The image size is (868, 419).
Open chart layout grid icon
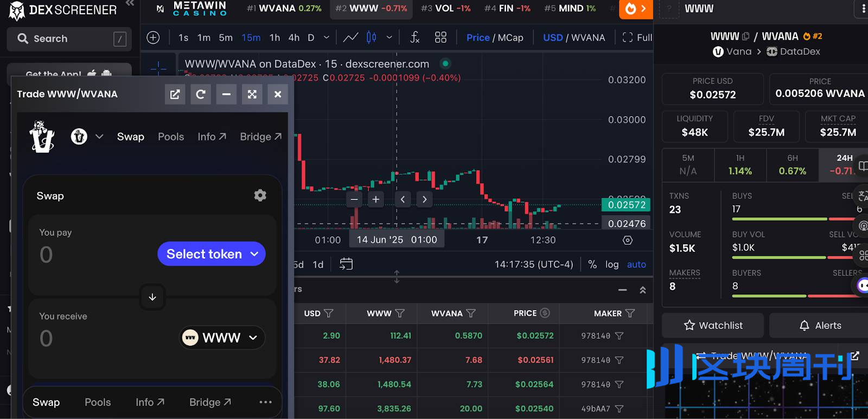(441, 37)
